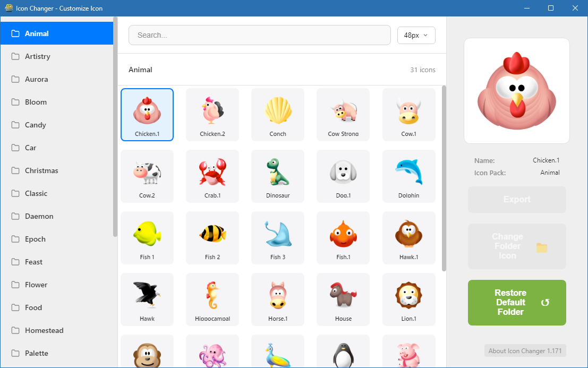Focus the Search input field
Image resolution: width=588 pixels, height=368 pixels.
click(x=260, y=35)
